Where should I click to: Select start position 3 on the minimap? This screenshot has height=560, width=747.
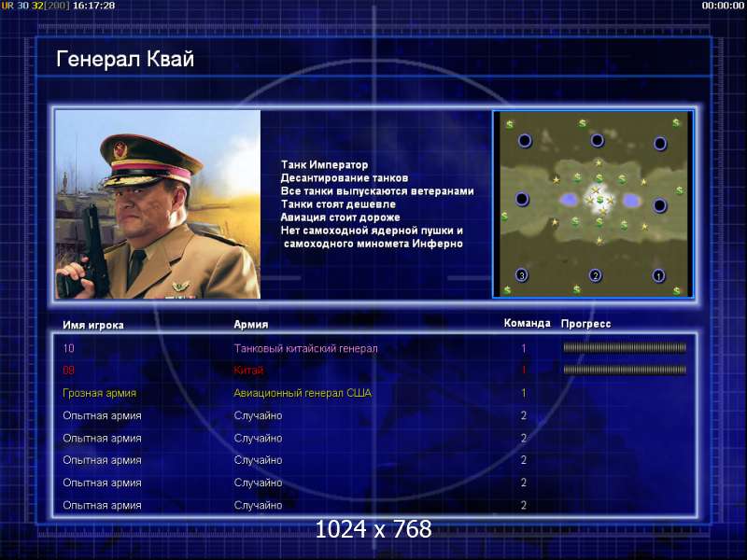click(522, 274)
